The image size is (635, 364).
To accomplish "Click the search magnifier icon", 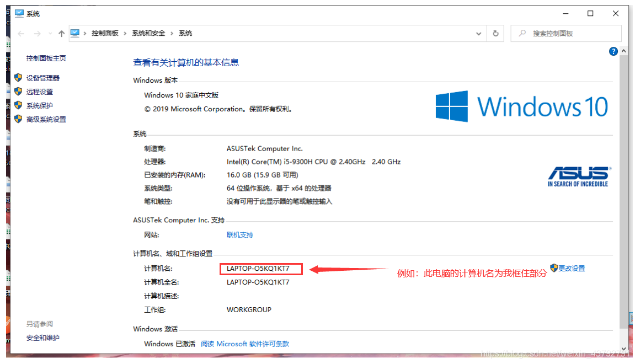I will [x=522, y=33].
